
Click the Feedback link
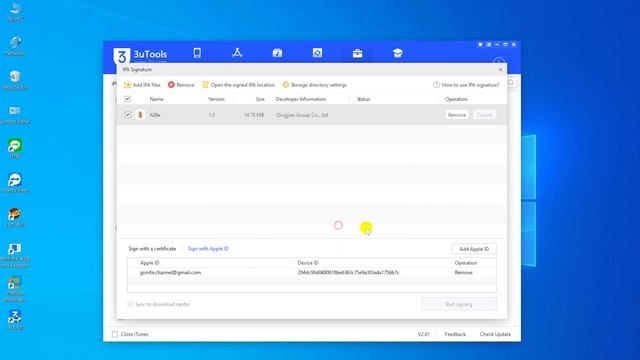tap(455, 334)
